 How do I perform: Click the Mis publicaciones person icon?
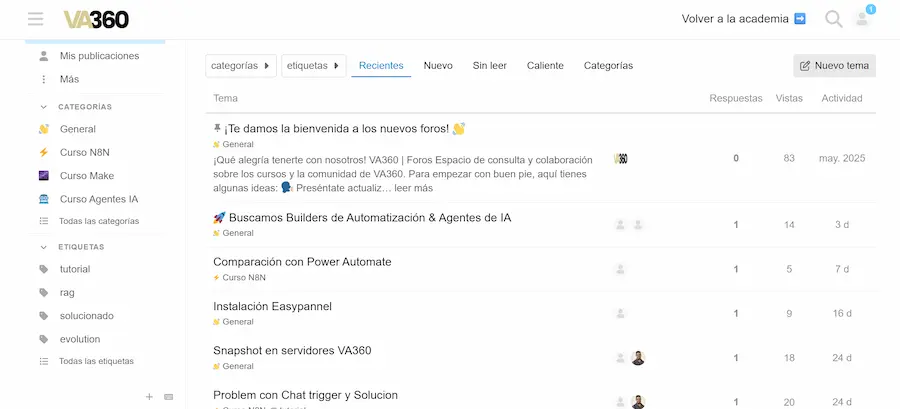(44, 56)
